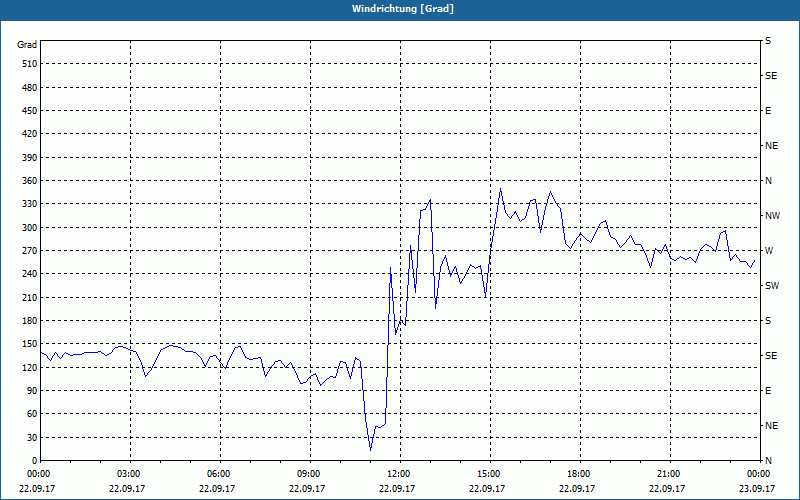Select the 210 y-axis tick label

pos(30,297)
